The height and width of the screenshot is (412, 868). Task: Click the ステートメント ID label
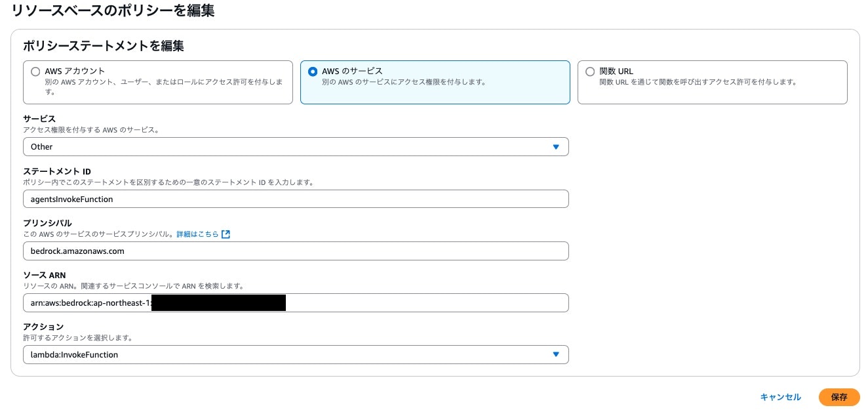(57, 172)
